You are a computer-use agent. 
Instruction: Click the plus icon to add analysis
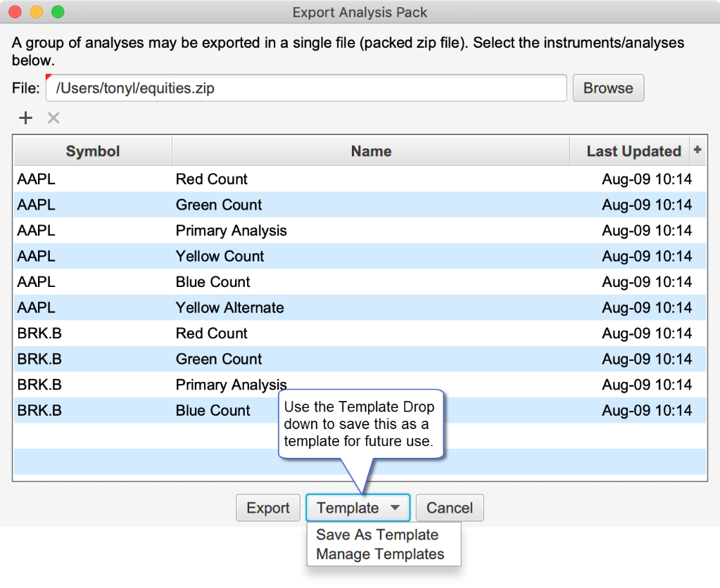coord(26,118)
